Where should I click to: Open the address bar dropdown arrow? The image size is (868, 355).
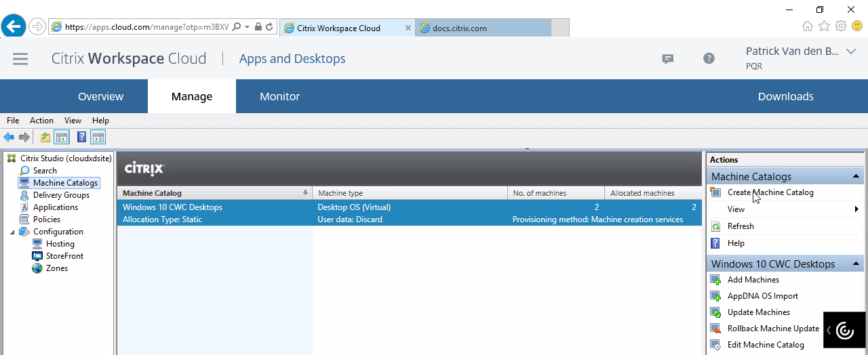(x=248, y=27)
